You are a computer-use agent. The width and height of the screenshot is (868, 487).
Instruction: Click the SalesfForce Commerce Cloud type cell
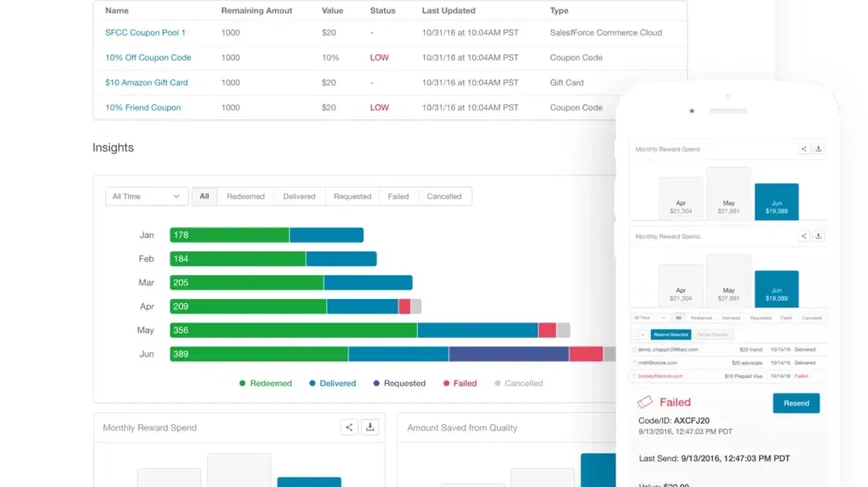click(x=605, y=33)
